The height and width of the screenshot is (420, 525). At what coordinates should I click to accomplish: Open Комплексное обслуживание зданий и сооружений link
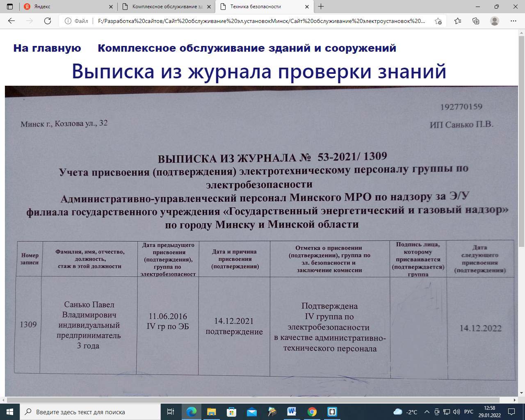247,48
